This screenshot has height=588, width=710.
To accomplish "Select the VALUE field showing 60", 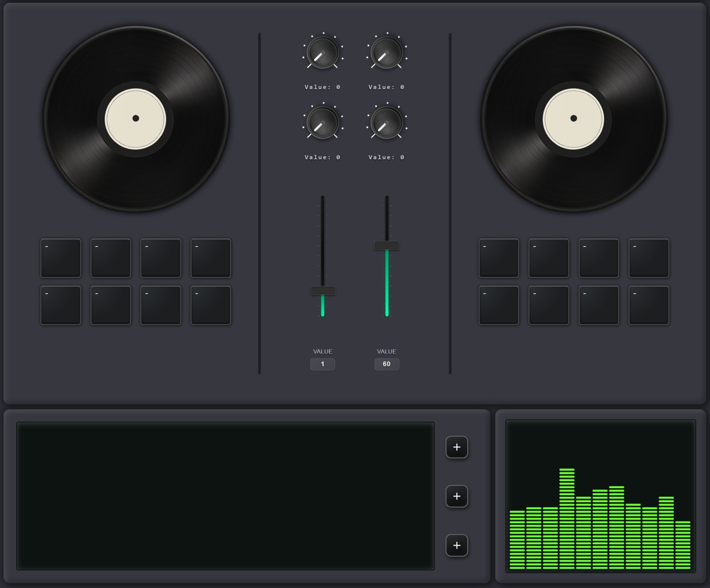I will (387, 364).
